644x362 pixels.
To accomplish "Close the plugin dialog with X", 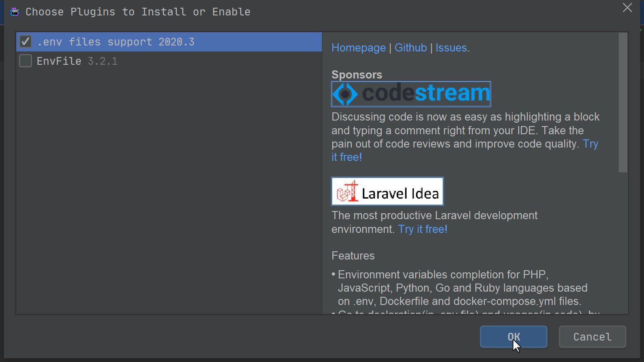I will 627,8.
